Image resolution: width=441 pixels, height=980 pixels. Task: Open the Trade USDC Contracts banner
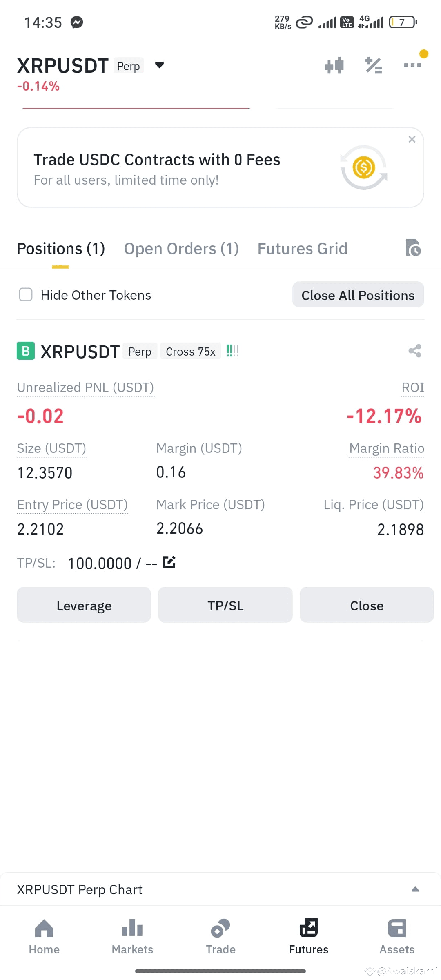tap(220, 167)
